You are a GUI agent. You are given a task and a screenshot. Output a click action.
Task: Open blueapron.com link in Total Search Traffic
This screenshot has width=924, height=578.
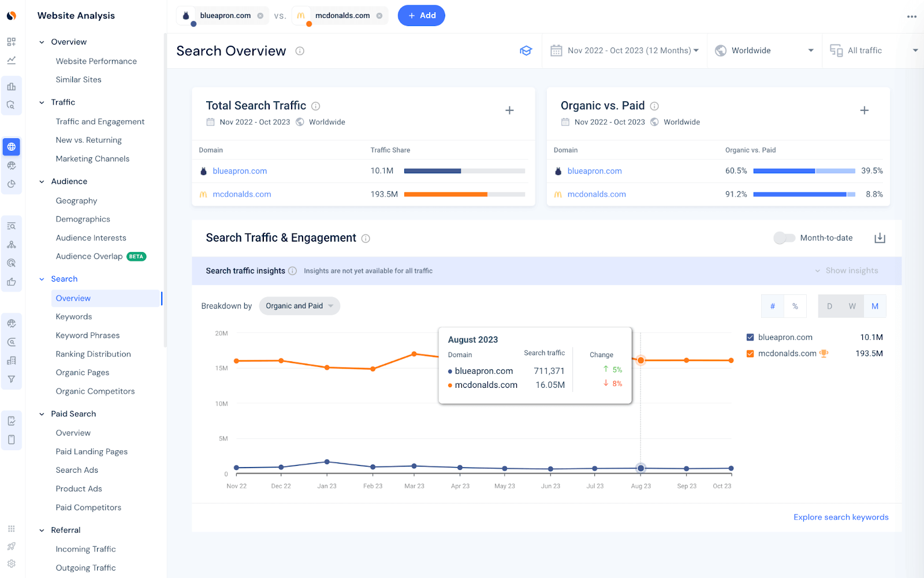[240, 171]
